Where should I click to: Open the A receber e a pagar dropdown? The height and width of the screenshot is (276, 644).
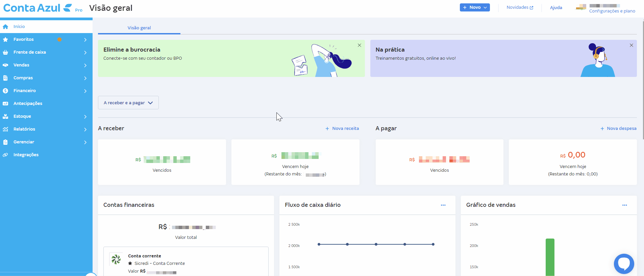[128, 103]
